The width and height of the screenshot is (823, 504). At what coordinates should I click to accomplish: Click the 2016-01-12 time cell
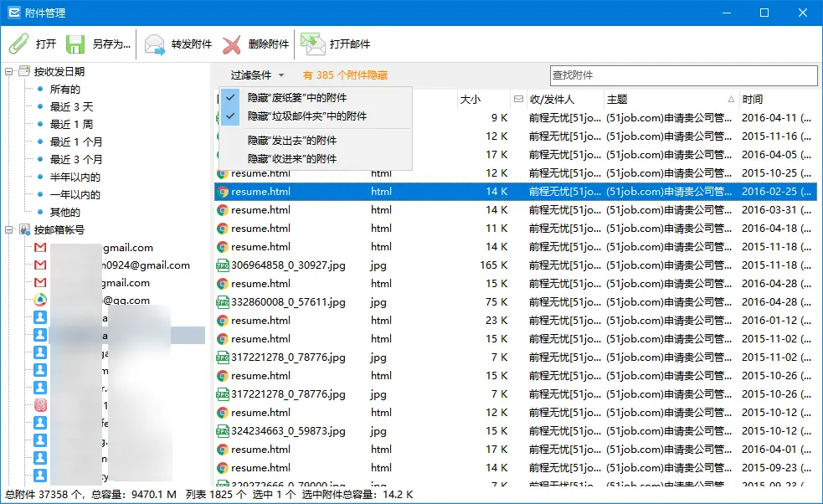[776, 321]
